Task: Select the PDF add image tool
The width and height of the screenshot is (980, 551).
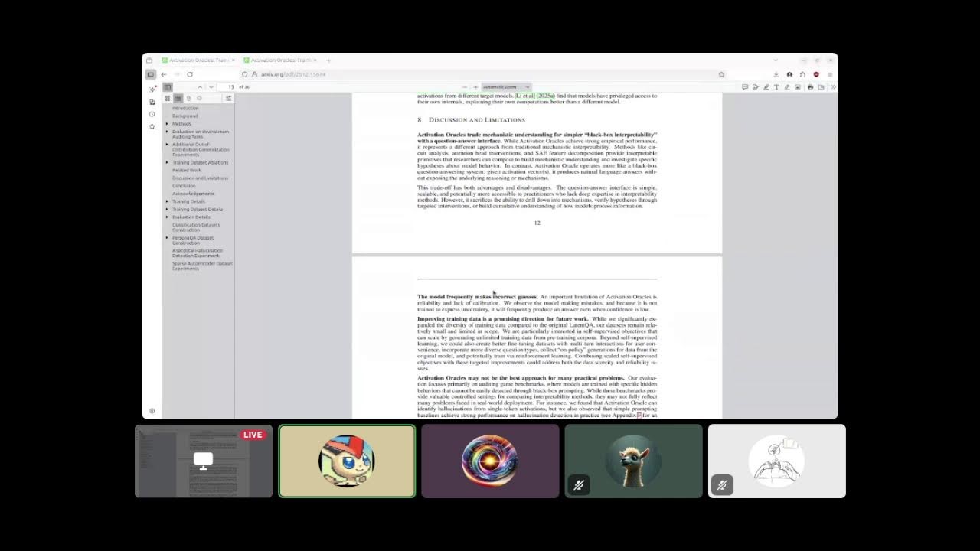Action: coord(798,87)
